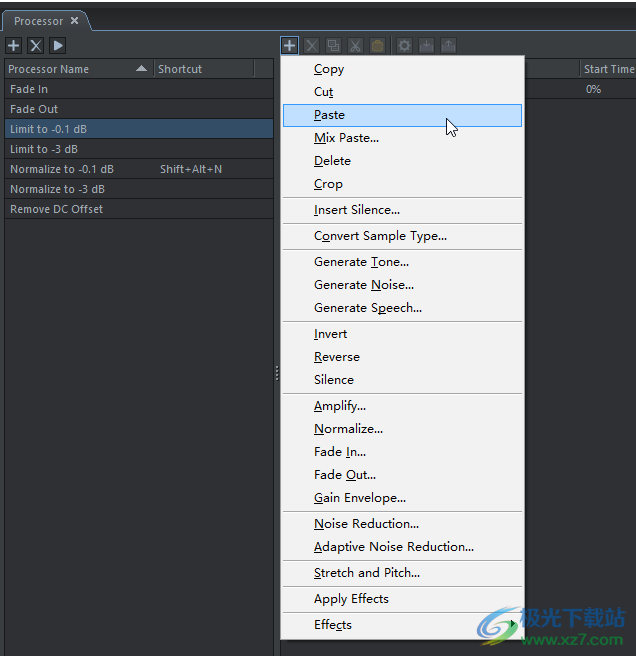This screenshot has width=636, height=656.
Task: Click the 0% start time value
Action: (593, 89)
